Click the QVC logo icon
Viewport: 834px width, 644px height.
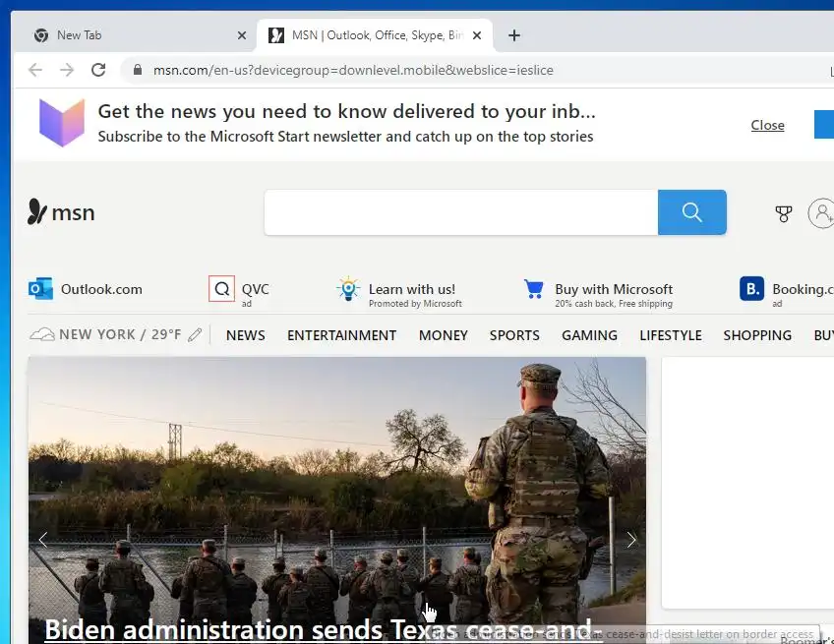[x=222, y=289]
